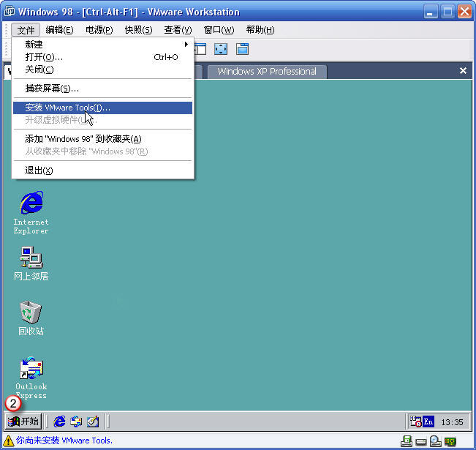476x450 pixels.
Task: Open the 文件 menu
Action: 26,30
